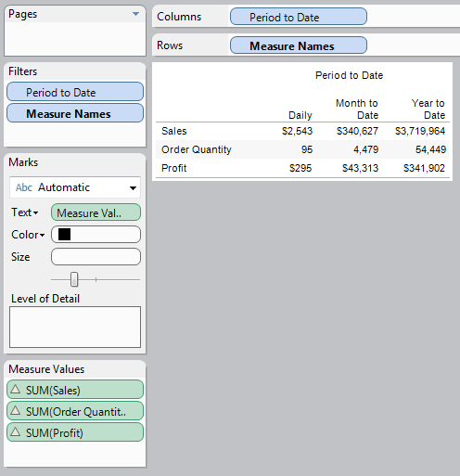Click the Level of Detail box
This screenshot has height=476, width=460.
point(75,327)
